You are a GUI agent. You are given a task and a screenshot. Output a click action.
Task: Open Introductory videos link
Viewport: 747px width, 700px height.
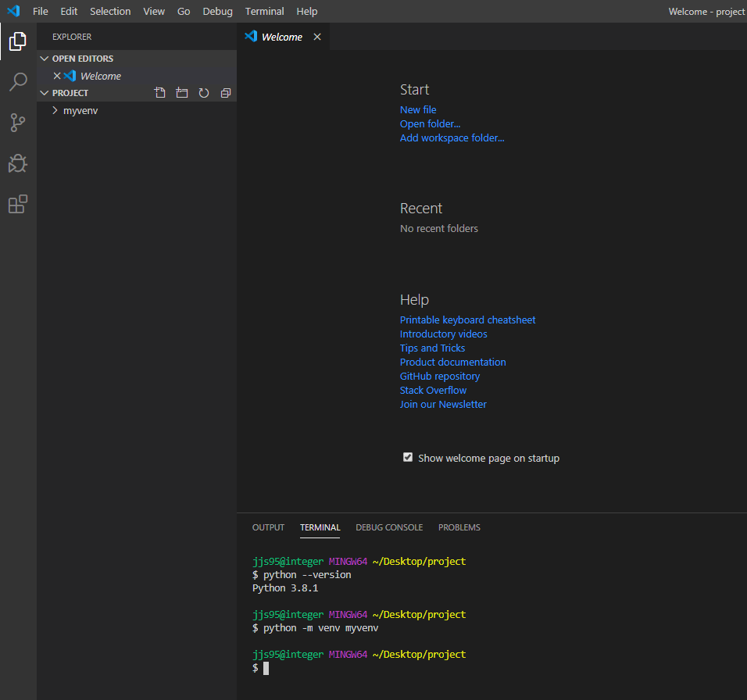click(x=444, y=334)
